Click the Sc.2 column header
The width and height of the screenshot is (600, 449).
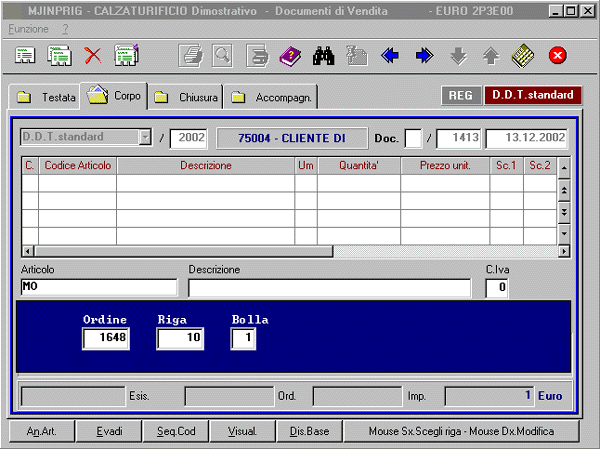[x=540, y=165]
